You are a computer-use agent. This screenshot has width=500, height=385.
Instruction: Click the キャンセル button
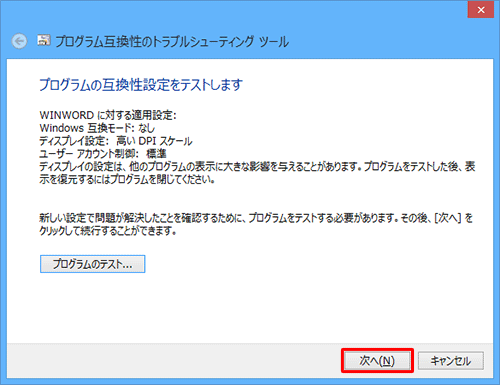pos(451,360)
